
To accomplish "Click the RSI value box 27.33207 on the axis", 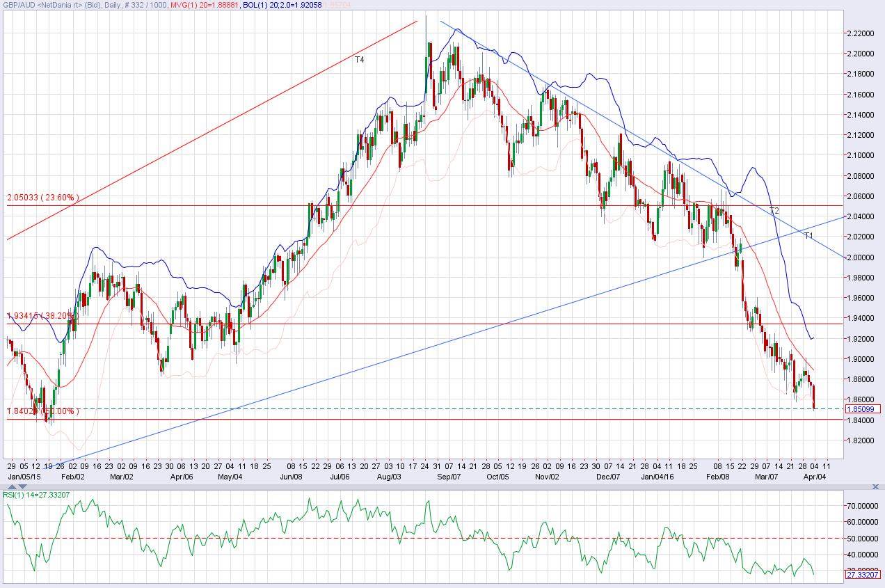I will pos(862,574).
